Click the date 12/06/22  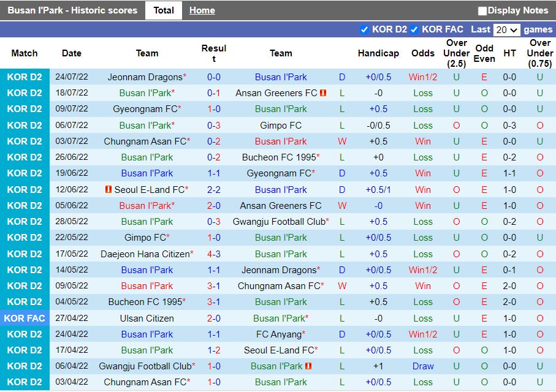click(72, 190)
